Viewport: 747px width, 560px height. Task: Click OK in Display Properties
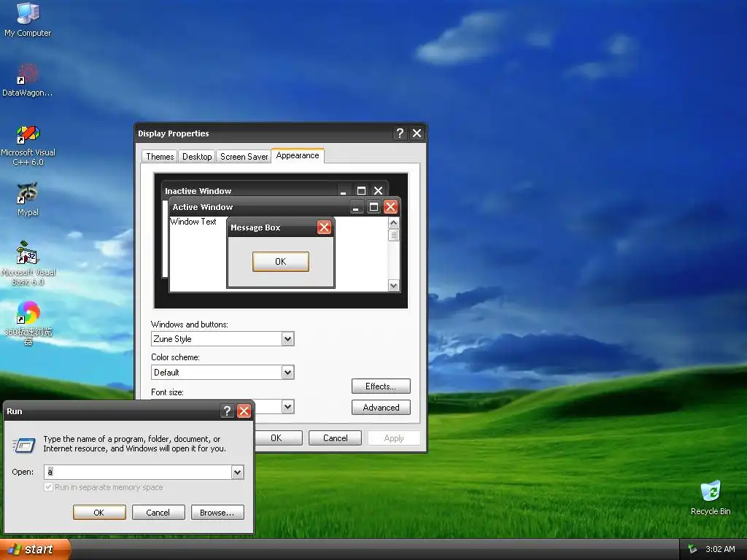[278, 438]
